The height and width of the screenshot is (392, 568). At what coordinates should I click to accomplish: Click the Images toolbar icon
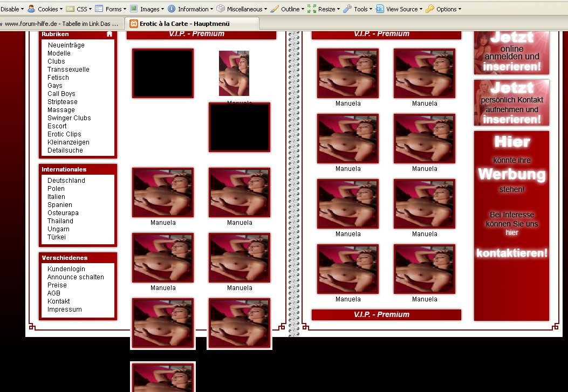[x=134, y=9]
